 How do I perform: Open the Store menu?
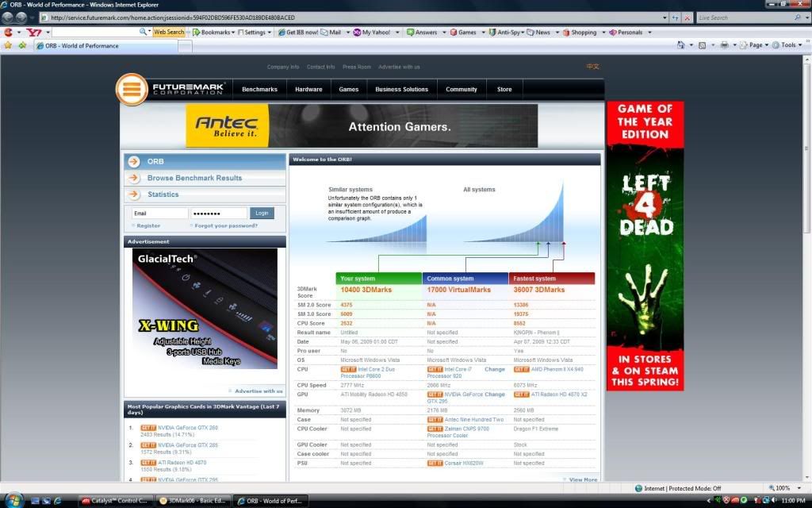(504, 89)
